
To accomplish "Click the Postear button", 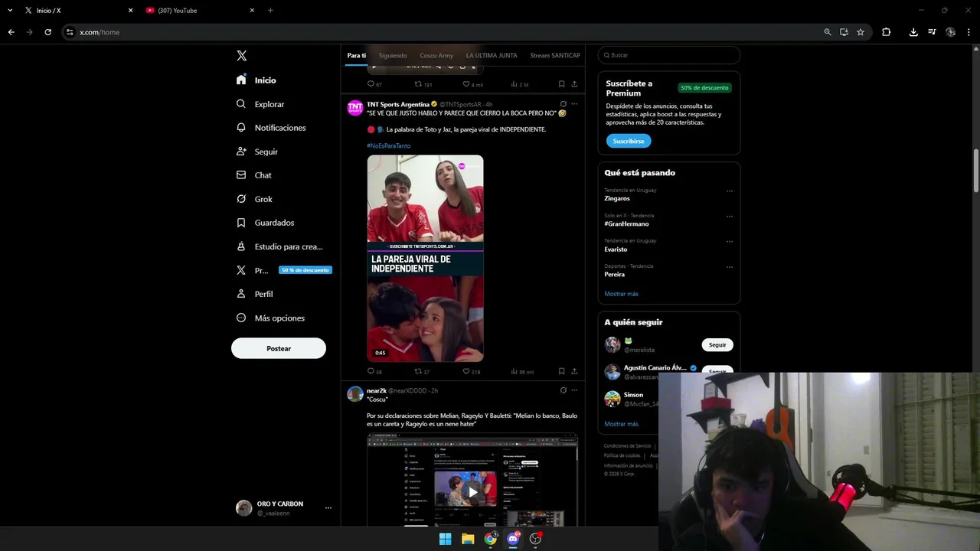I will tap(279, 348).
